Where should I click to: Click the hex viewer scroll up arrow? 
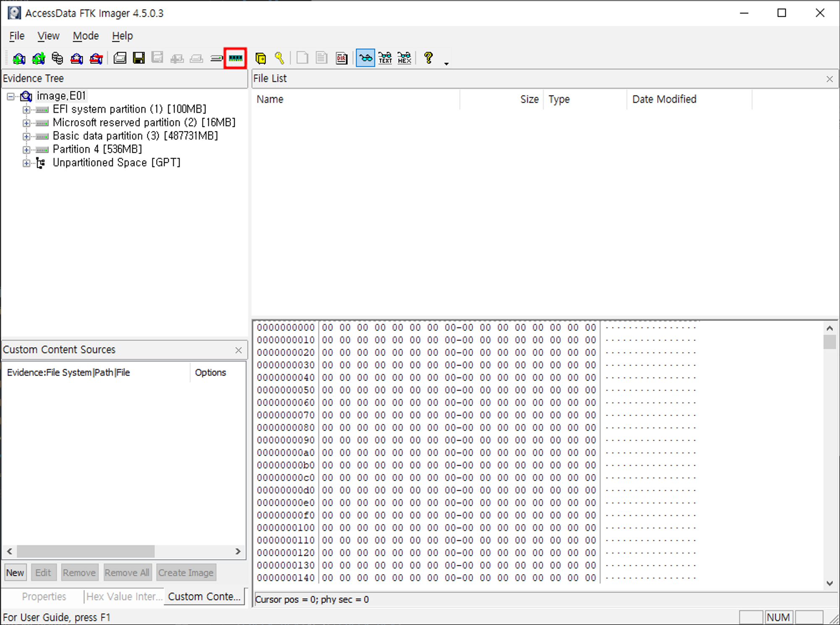(x=829, y=328)
